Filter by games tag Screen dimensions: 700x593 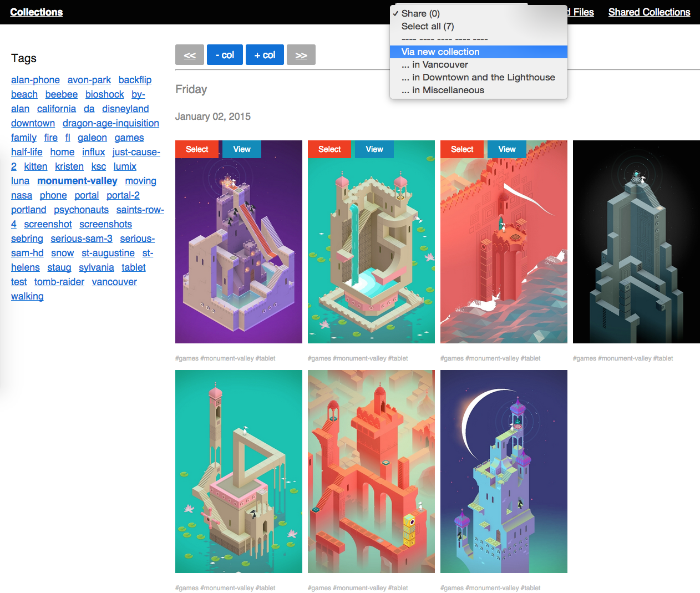(x=129, y=138)
